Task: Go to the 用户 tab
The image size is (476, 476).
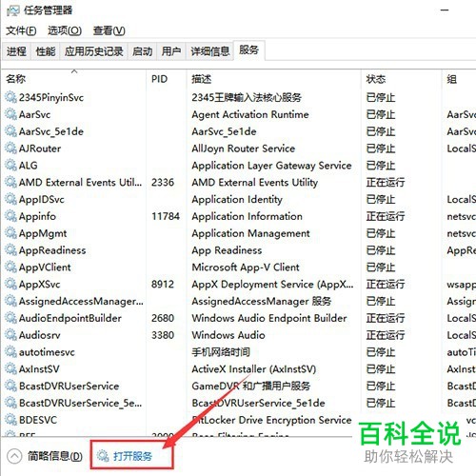Action: click(171, 51)
